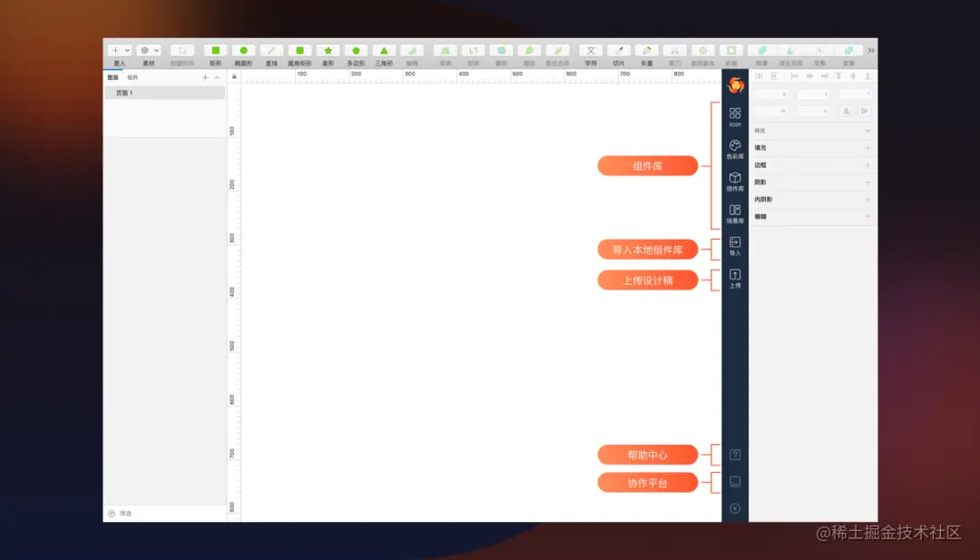980x560 pixels.
Task: Click align left edges icon
Action: pyautogui.click(x=794, y=76)
